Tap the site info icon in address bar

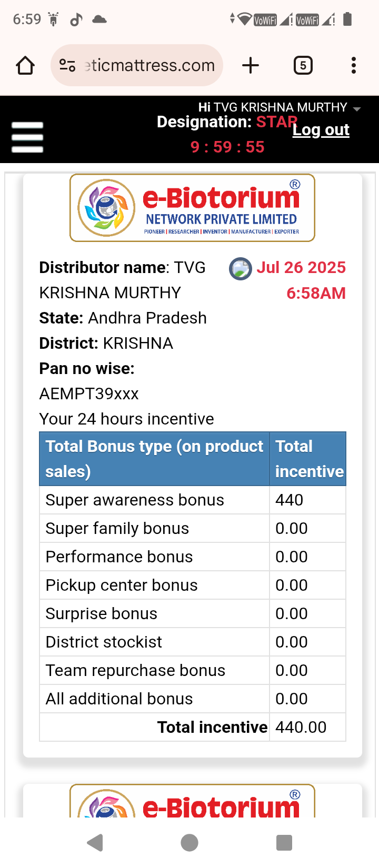(x=67, y=66)
